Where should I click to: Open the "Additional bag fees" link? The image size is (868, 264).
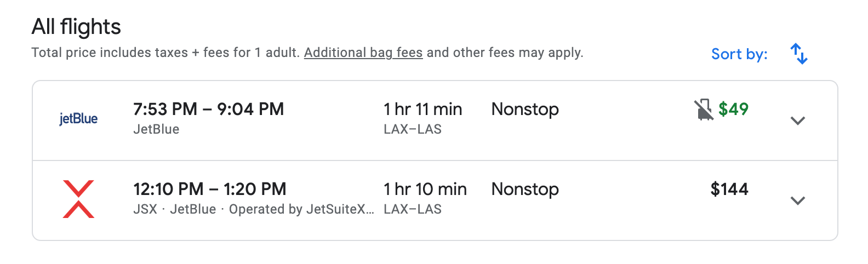(x=363, y=53)
